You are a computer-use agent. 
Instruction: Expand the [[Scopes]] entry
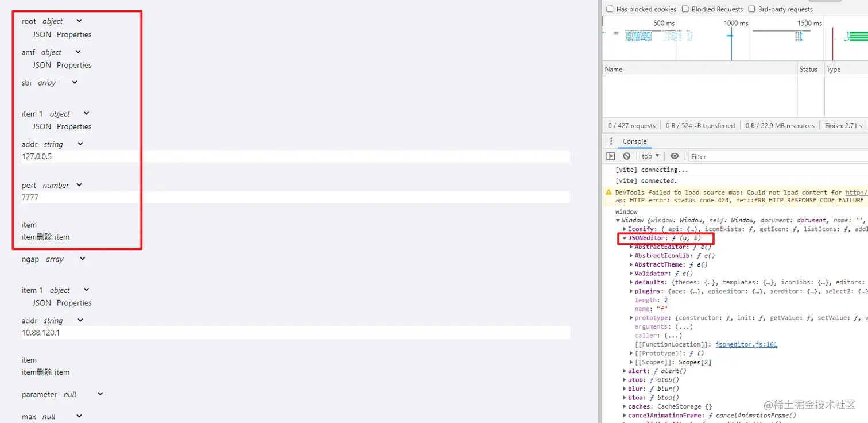click(631, 362)
